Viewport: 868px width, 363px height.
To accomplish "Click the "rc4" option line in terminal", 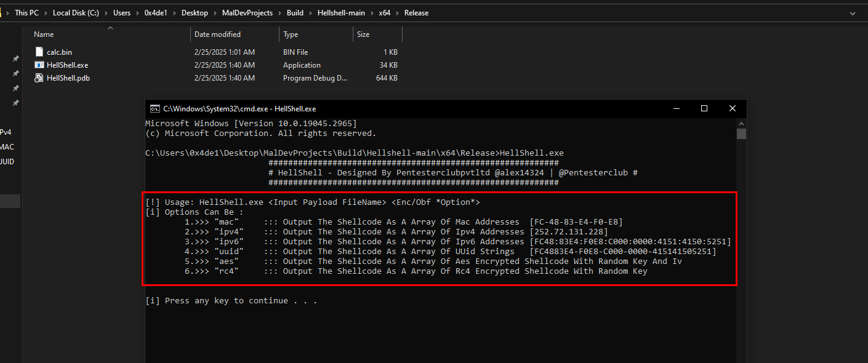I will [x=416, y=271].
